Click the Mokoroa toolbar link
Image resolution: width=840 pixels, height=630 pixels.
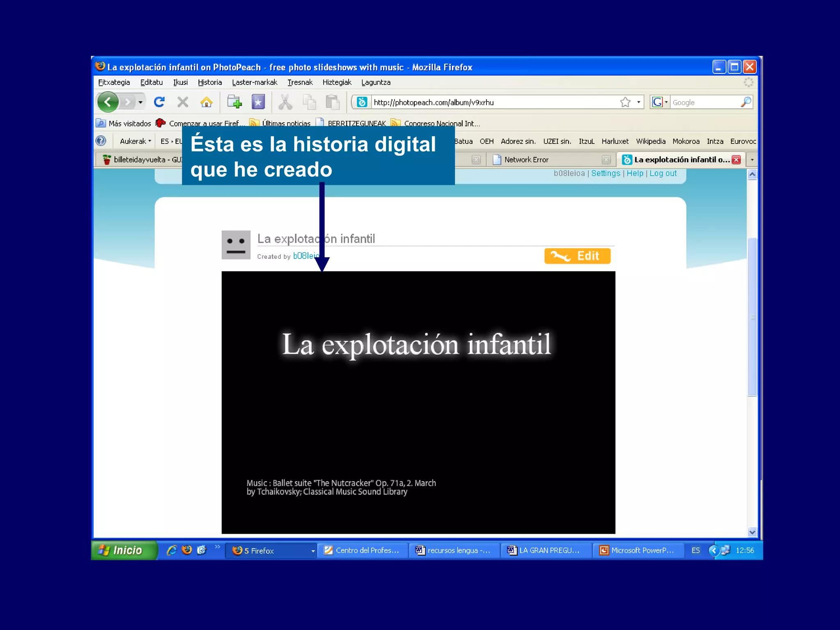(686, 141)
